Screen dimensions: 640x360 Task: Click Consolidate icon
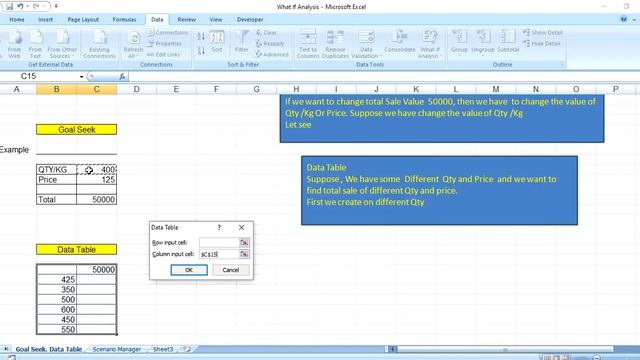[400, 42]
